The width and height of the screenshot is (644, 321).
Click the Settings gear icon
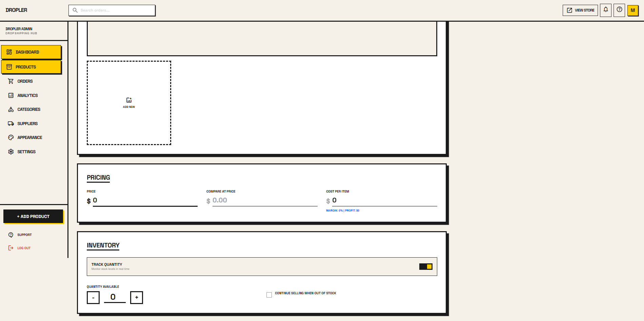11,152
